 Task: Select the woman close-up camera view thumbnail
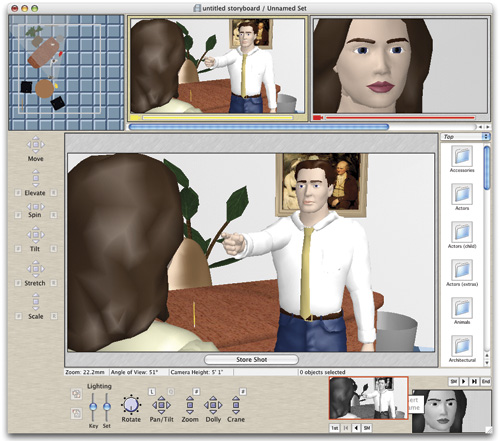point(400,66)
